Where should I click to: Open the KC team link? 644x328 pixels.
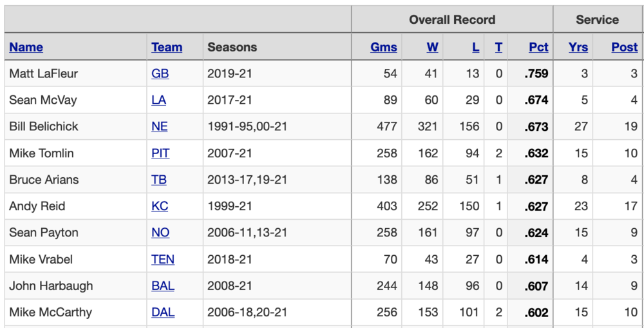tap(160, 206)
